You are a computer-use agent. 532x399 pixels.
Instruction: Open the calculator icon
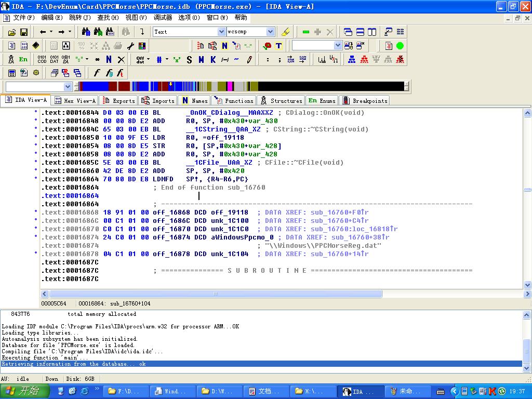click(x=11, y=73)
